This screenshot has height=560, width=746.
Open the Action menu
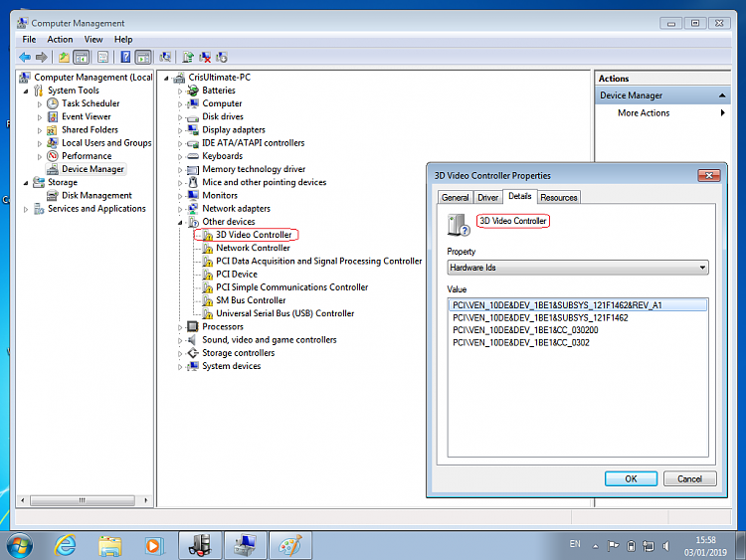click(x=60, y=40)
